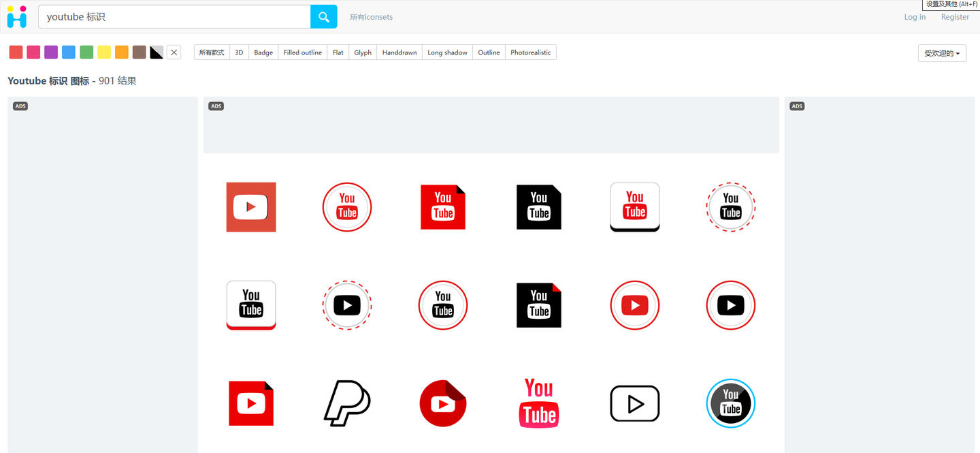
Task: Open red square play icon with black corner
Action: pos(251,403)
